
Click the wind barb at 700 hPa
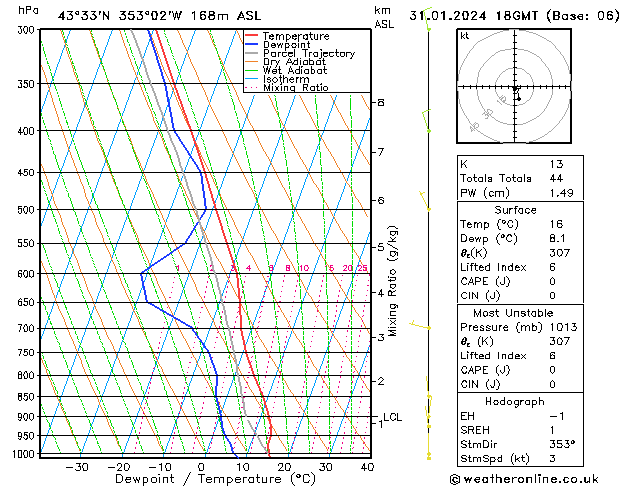point(420,325)
